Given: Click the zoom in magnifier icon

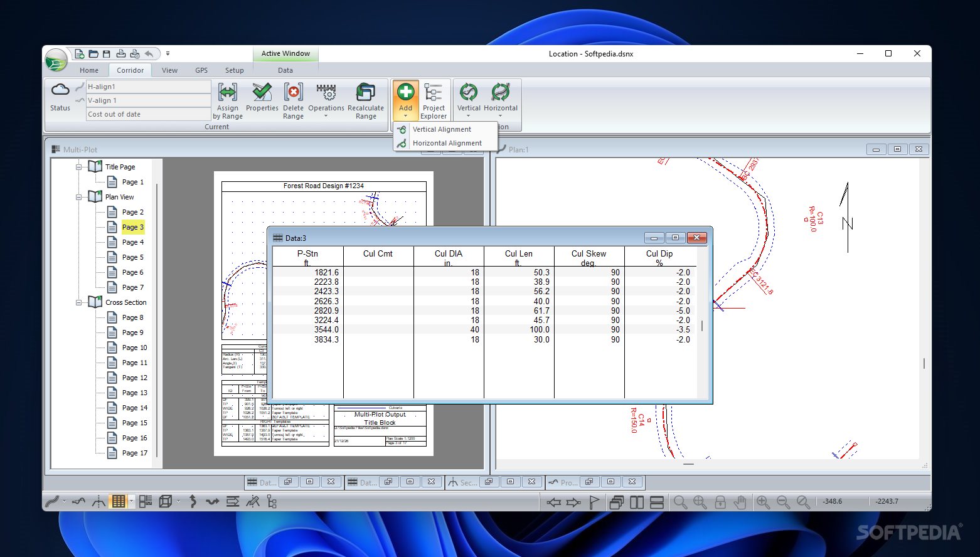Looking at the screenshot, I should click(x=763, y=502).
